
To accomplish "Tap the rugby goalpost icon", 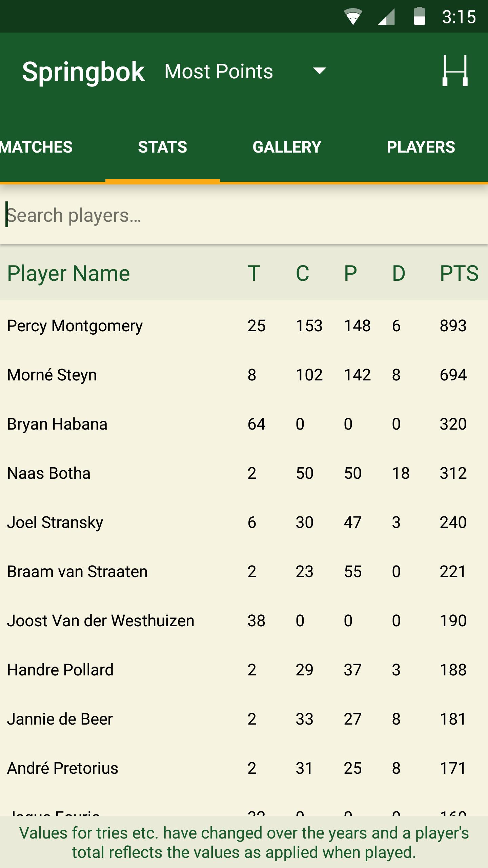I will 455,71.
